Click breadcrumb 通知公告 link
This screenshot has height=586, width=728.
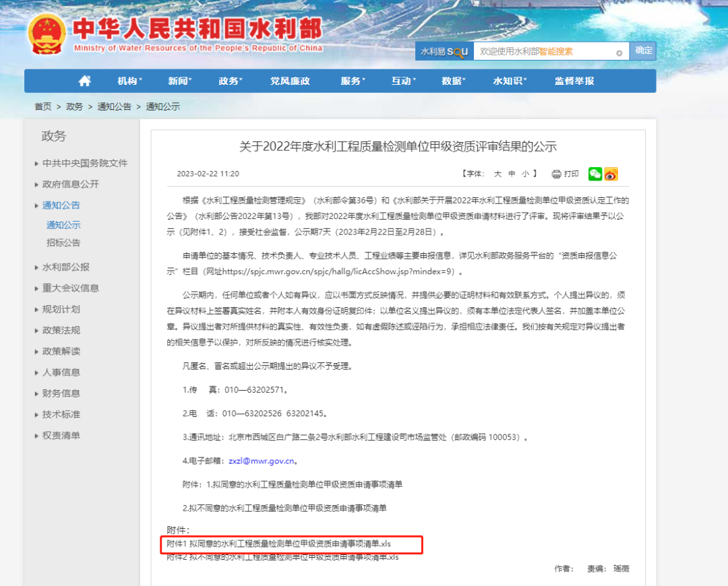[114, 106]
